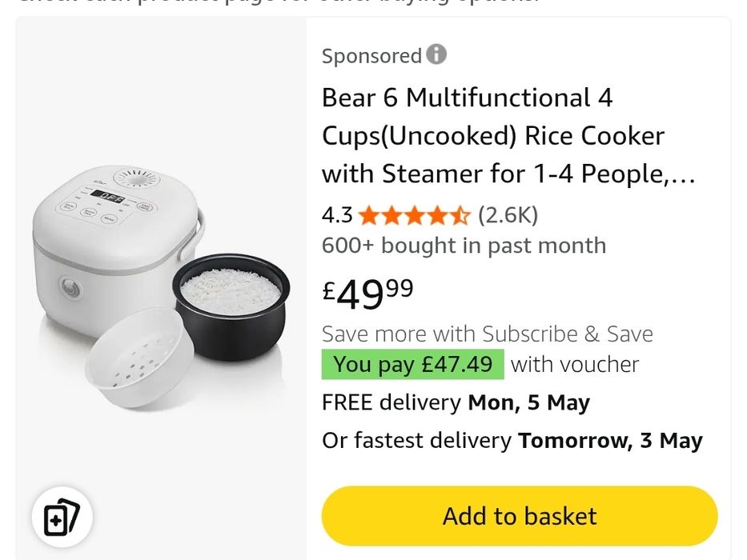Click the Sponsored info icon
The height and width of the screenshot is (560, 747).
436,54
